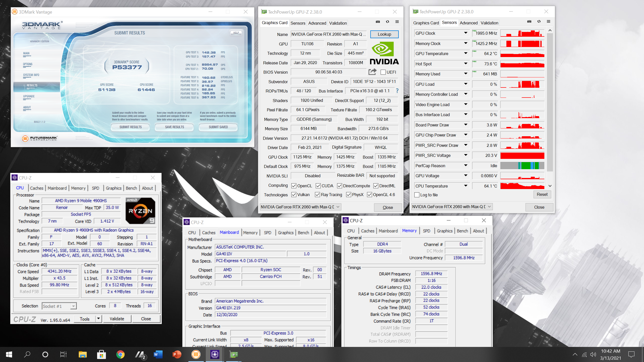The width and height of the screenshot is (644, 362).
Task: Open taskbar Search icon
Action: (27, 354)
